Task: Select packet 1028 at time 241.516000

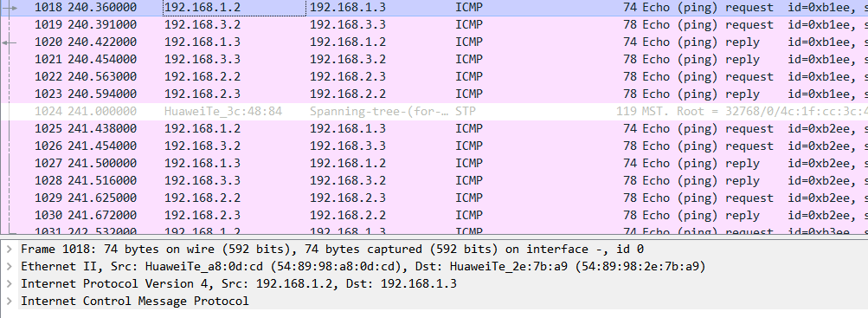Action: pos(434,180)
